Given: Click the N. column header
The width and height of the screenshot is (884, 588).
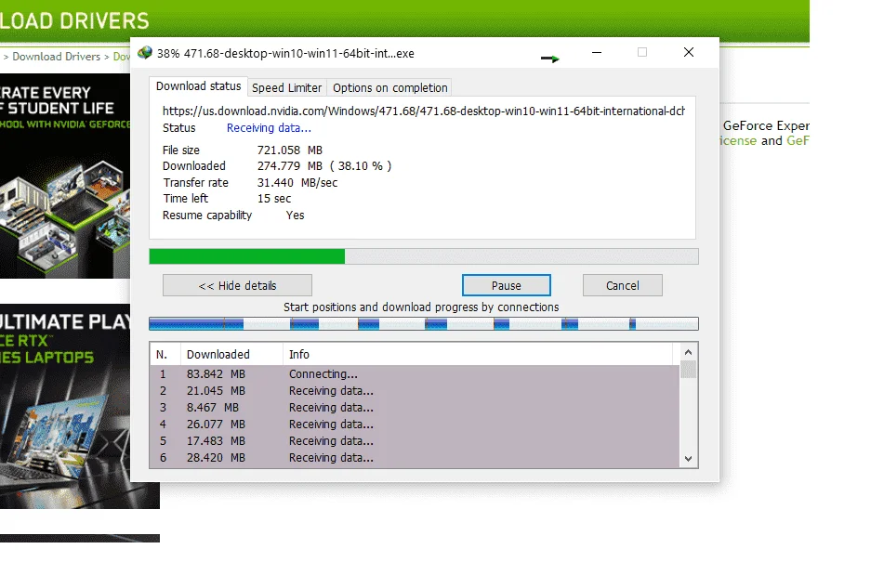Looking at the screenshot, I should coord(165,354).
